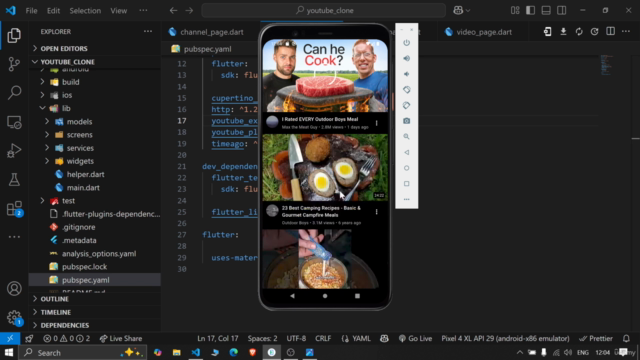Open the Copilot menu in title bar
Image resolution: width=640 pixels, height=360 pixels.
(462, 10)
